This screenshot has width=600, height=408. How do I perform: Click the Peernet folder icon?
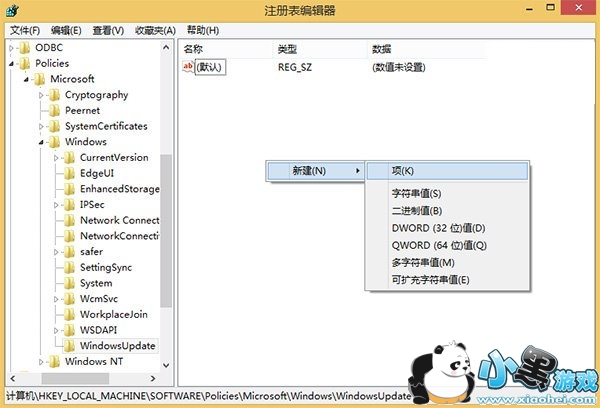(x=55, y=111)
